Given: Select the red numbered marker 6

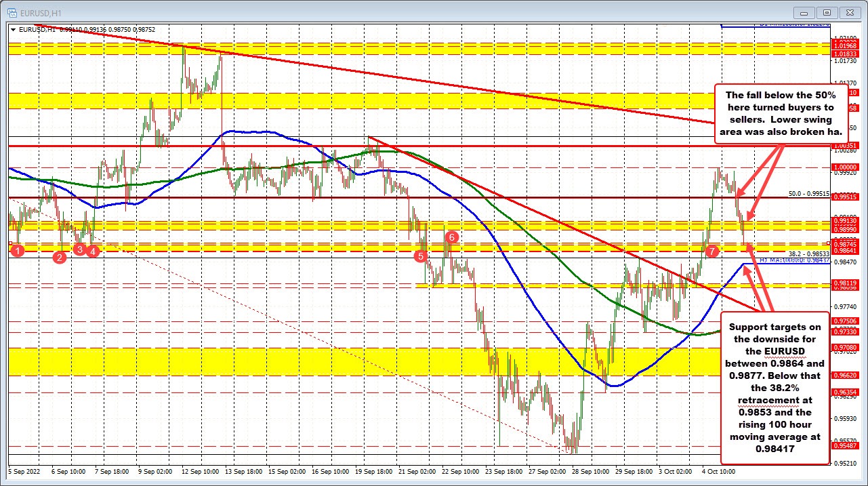Looking at the screenshot, I should point(451,237).
